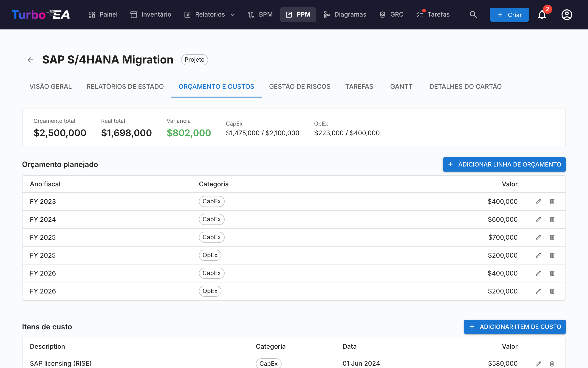Navigate to the GRC section
The width and height of the screenshot is (588, 368).
click(x=391, y=14)
